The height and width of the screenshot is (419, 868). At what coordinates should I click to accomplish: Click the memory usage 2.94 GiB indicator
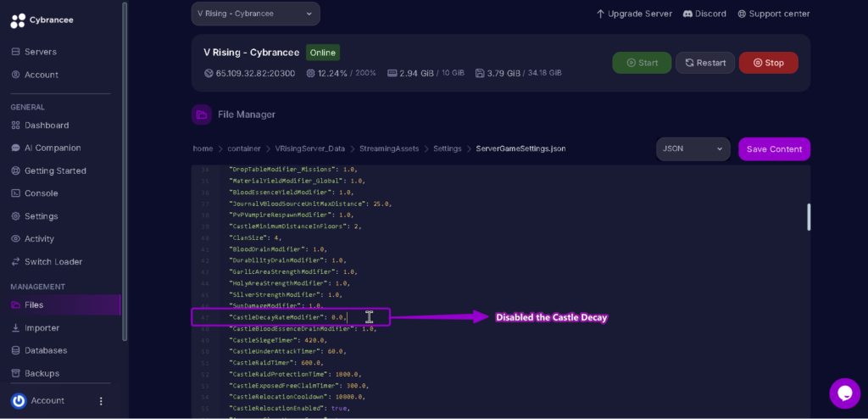click(x=426, y=73)
